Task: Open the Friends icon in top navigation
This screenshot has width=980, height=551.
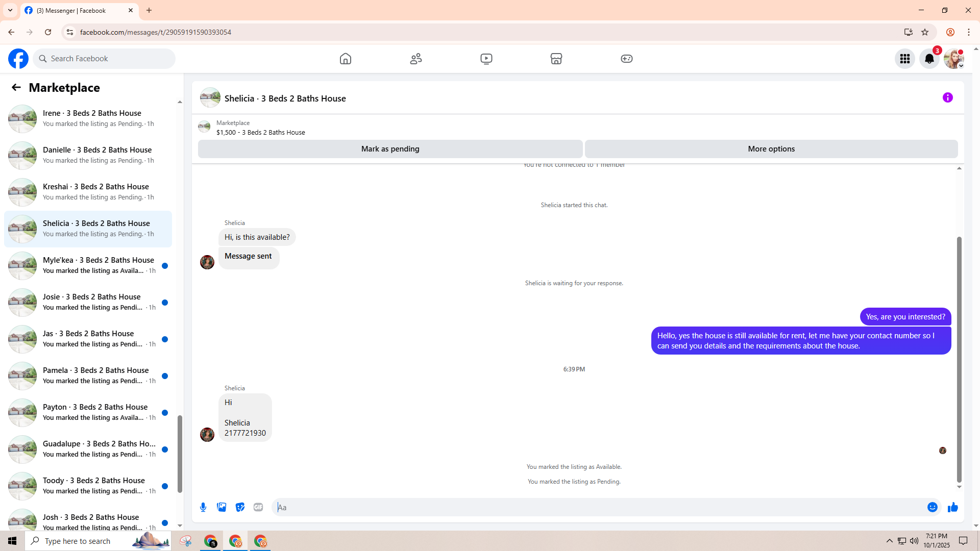Action: (x=416, y=59)
